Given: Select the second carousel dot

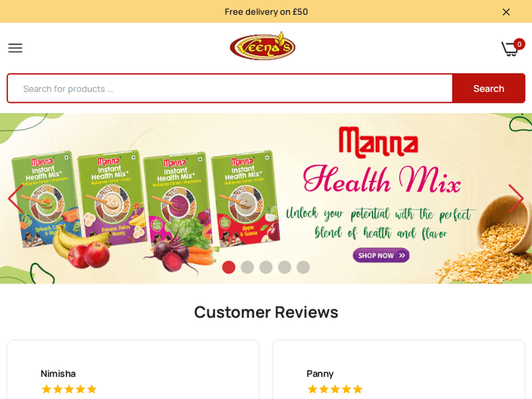Looking at the screenshot, I should point(248,267).
